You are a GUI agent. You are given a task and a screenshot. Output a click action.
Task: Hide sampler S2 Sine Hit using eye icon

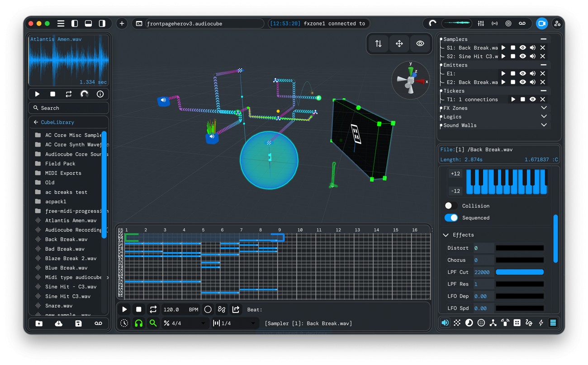click(x=522, y=56)
